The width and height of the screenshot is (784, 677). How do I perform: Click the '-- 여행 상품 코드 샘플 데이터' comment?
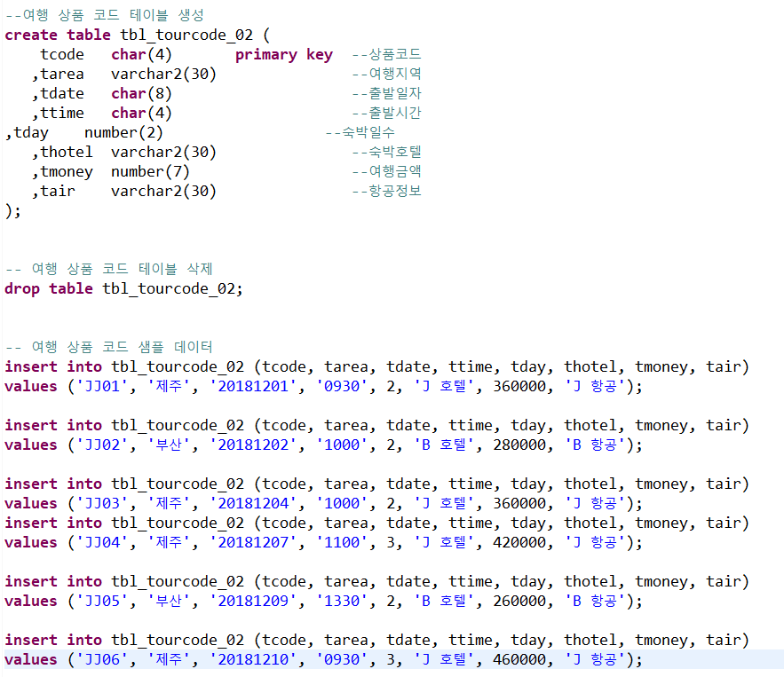109,347
